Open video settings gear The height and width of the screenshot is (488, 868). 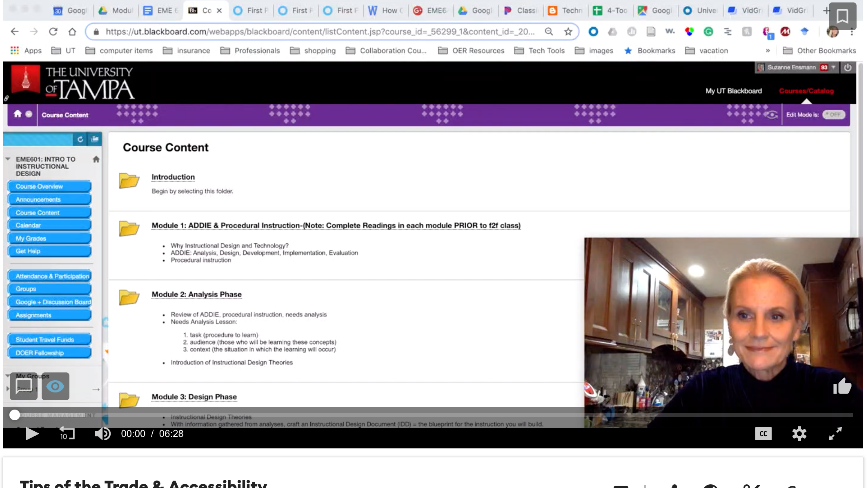coord(799,434)
